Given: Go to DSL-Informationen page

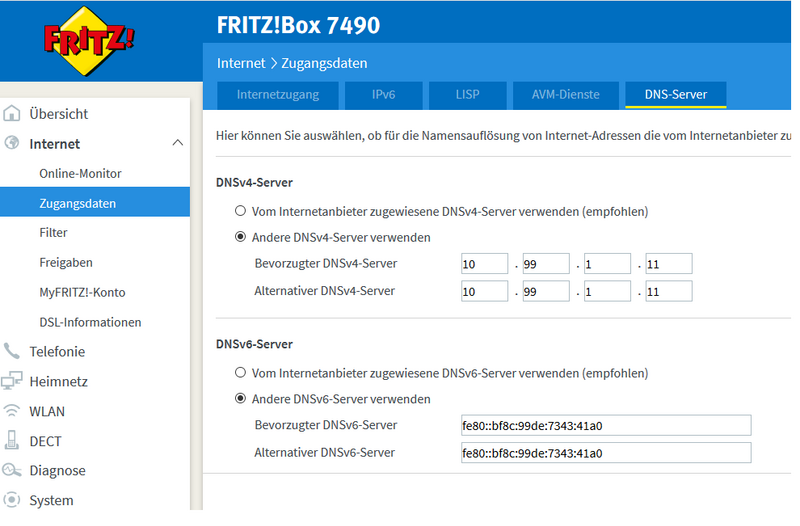Looking at the screenshot, I should click(x=90, y=323).
